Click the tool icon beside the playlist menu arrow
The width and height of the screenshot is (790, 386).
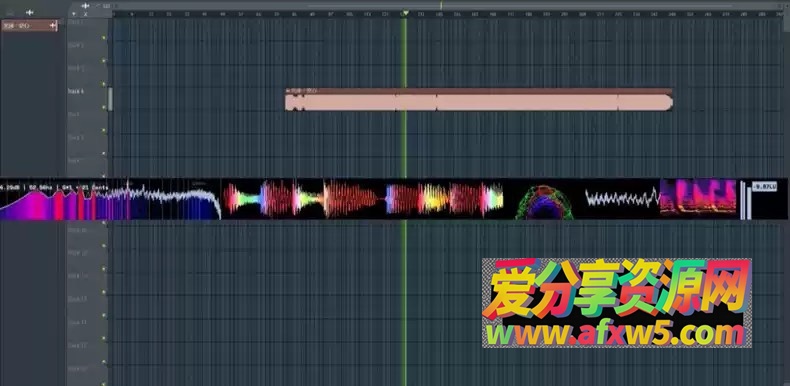coord(86,14)
